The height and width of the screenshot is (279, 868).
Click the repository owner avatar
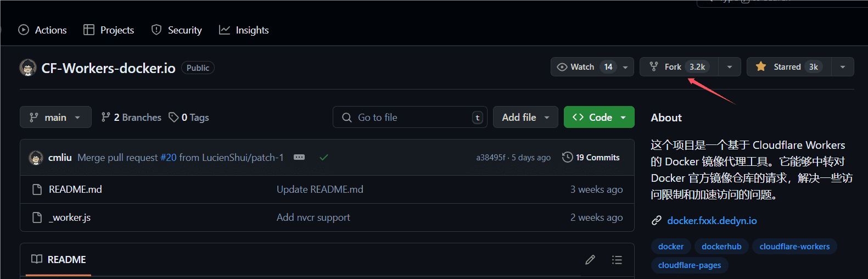(28, 68)
